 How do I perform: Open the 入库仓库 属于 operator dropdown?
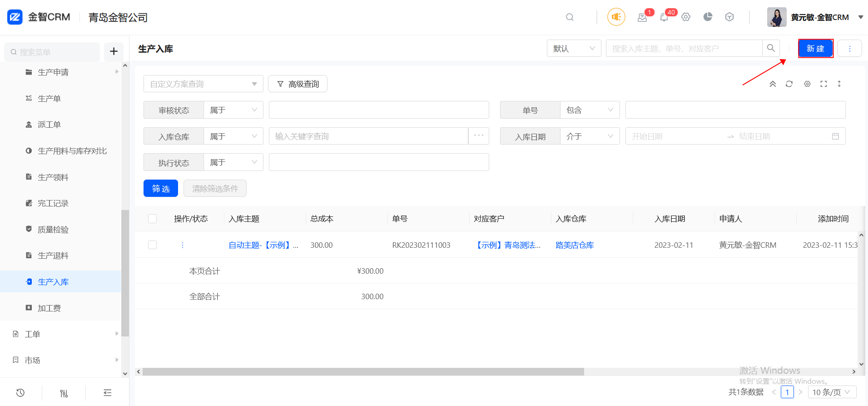click(233, 136)
